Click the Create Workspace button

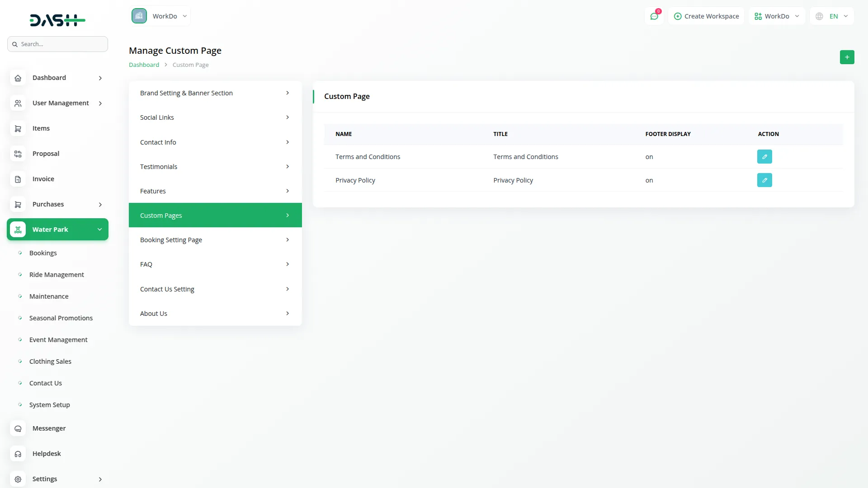click(x=706, y=16)
